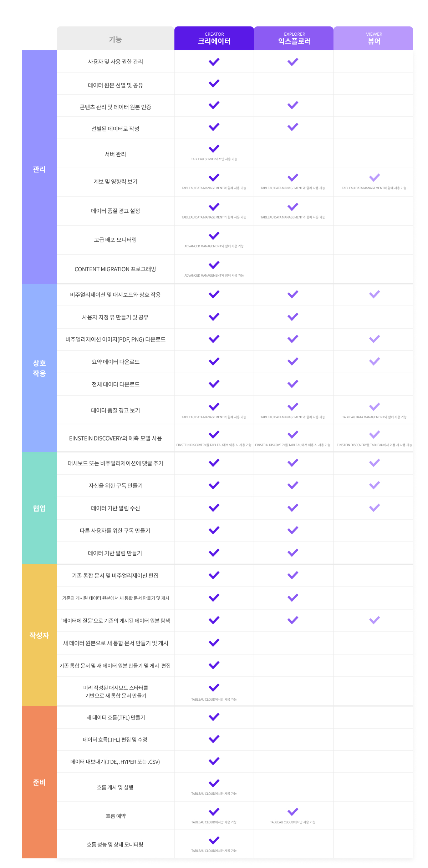Click Explorer checkmark for 전체 데이터 다운로드
428x868 pixels.
293,384
